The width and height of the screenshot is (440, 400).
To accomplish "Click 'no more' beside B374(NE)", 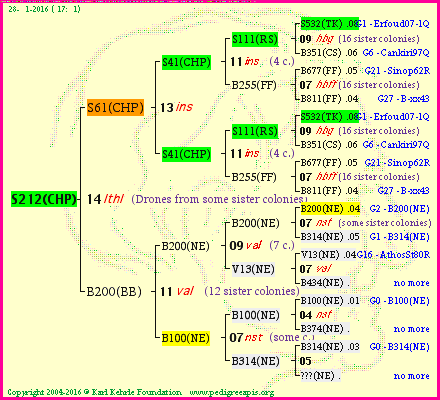I will pos(412,329).
